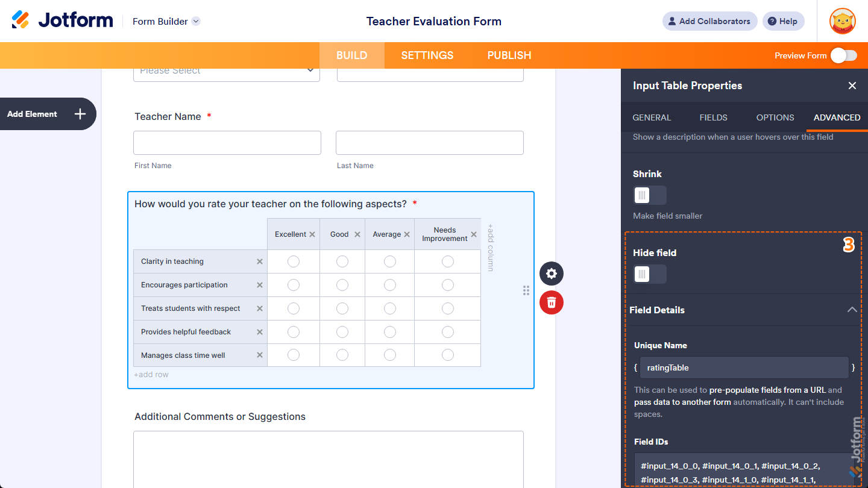
Task: Click the Manages class time well label
Action: (183, 355)
